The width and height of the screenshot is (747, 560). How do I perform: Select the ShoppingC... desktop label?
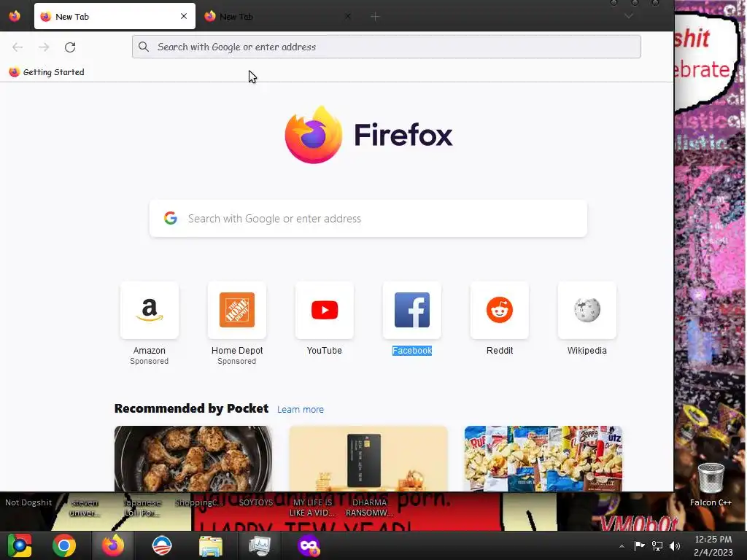tap(199, 502)
